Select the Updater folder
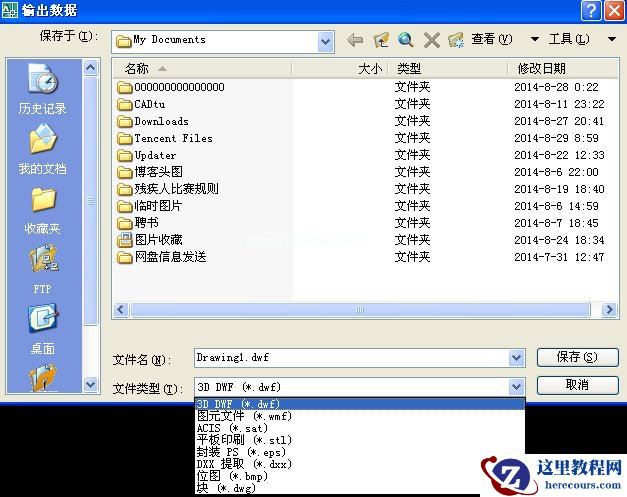627x497 pixels. [x=146, y=155]
